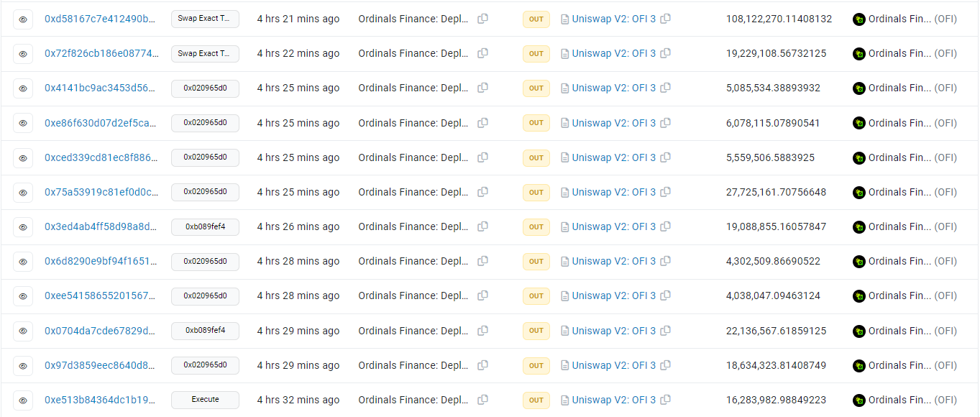Screen dimensions: 980x417
Task: Click the Execute method badge
Action: pyautogui.click(x=205, y=400)
